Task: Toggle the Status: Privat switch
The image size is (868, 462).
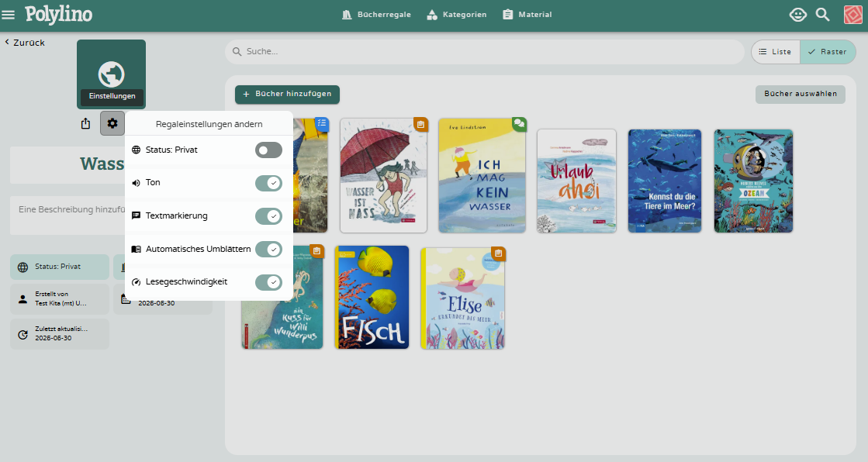Action: [x=268, y=150]
